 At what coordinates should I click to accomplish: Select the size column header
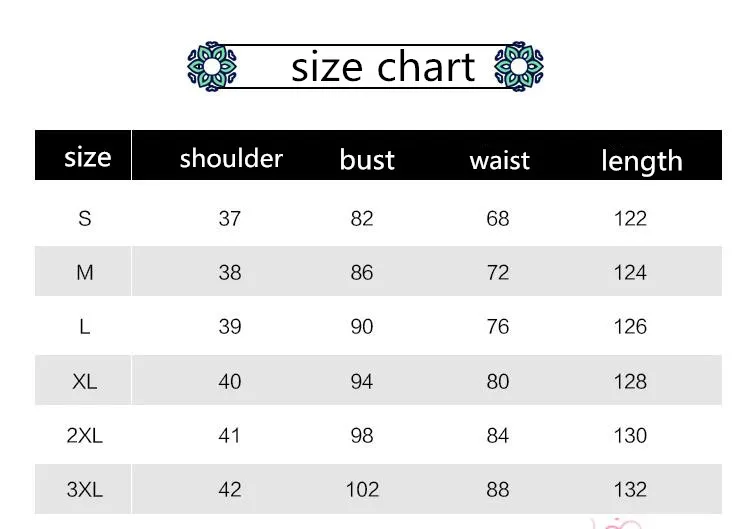88,157
